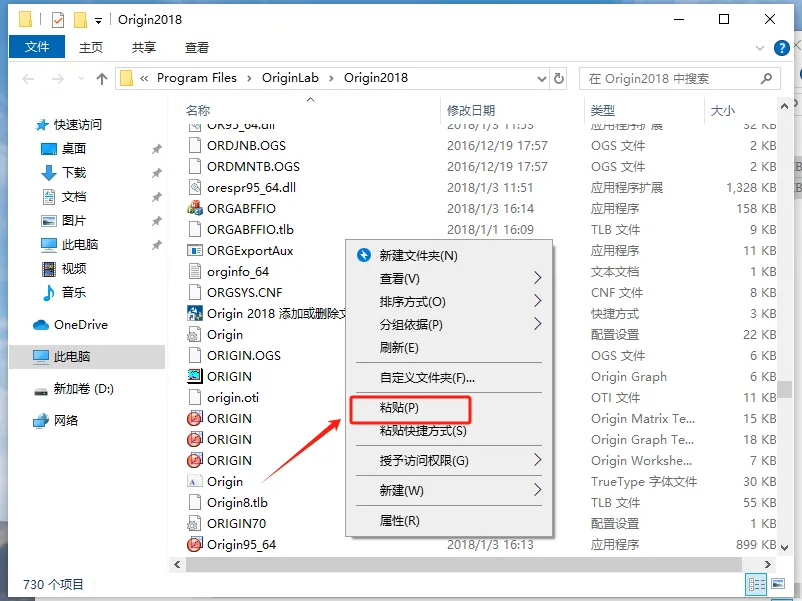Click the horizontal scrollbar right arrow
This screenshot has height=601, width=802.
click(767, 565)
